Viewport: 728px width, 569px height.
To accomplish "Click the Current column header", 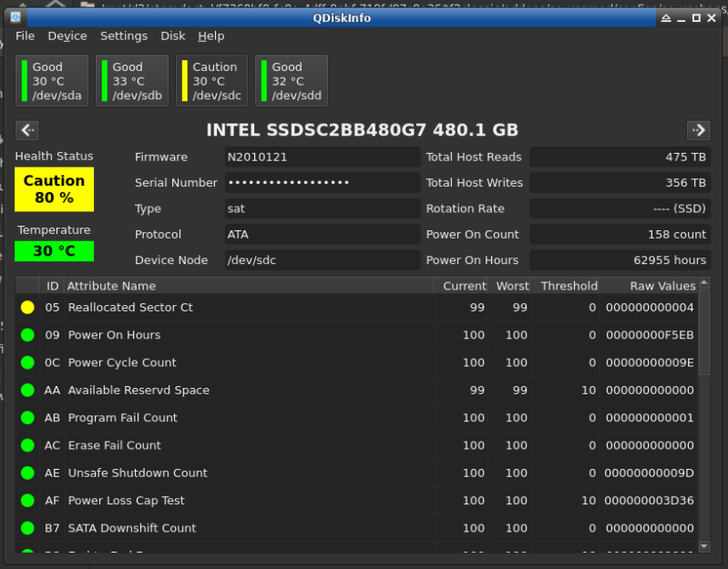I will tap(460, 286).
